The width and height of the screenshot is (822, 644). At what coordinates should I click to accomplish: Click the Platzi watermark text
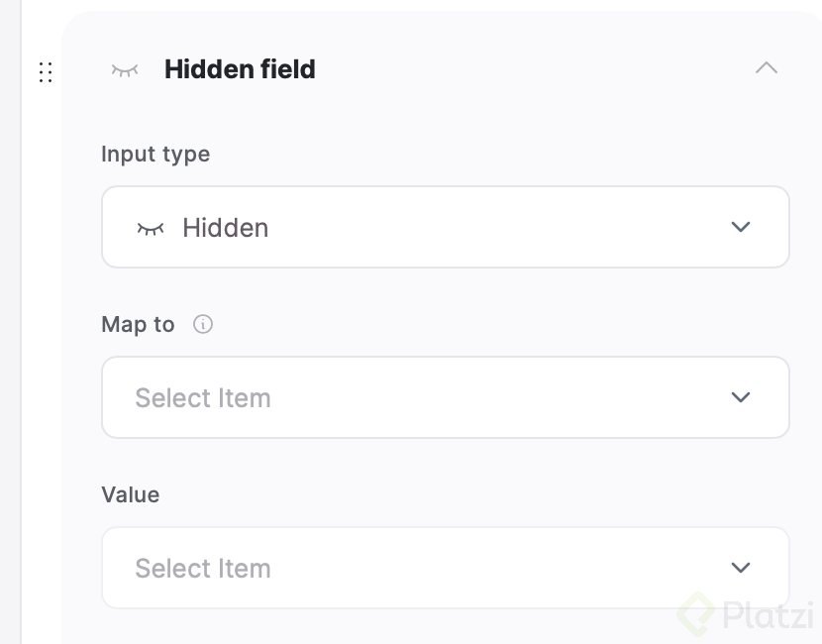[x=768, y=614]
